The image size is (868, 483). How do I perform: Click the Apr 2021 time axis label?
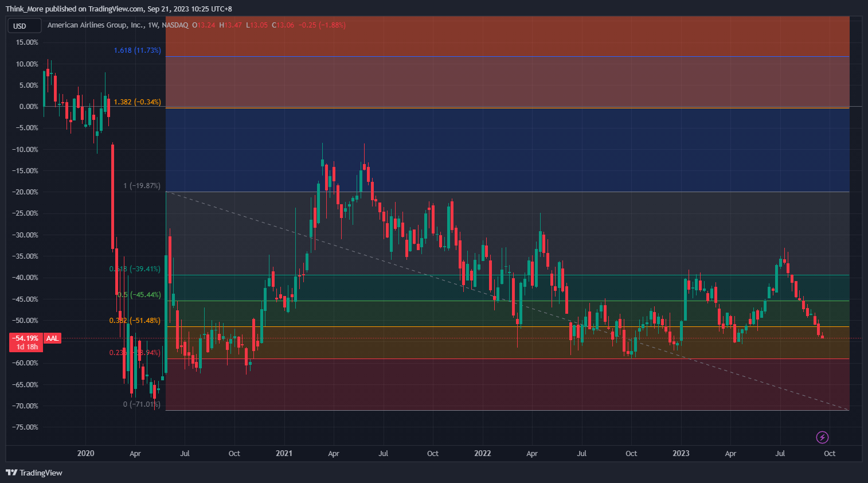pos(334,454)
